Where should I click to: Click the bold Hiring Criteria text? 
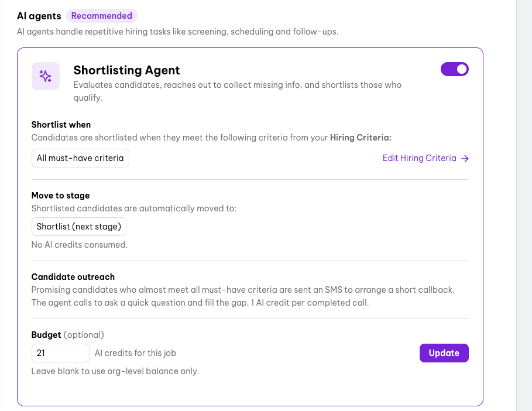pos(361,138)
